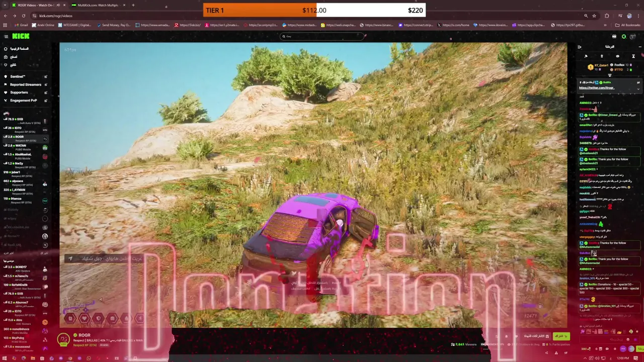Open the Arabi Online bookmark
The height and width of the screenshot is (362, 644).
pyautogui.click(x=43, y=25)
